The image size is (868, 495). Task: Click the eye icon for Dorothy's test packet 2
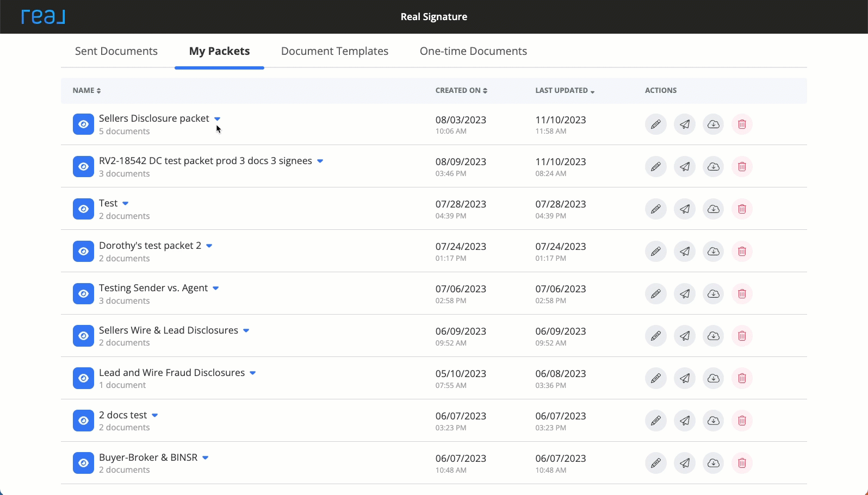pos(83,252)
